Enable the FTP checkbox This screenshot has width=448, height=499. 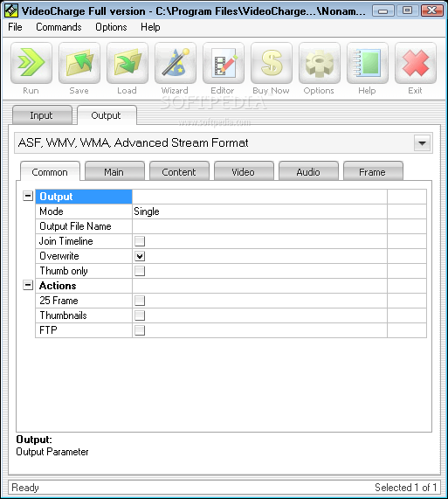(140, 330)
